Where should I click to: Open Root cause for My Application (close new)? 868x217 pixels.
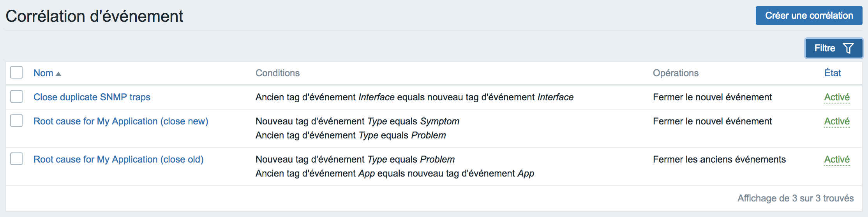click(x=121, y=121)
